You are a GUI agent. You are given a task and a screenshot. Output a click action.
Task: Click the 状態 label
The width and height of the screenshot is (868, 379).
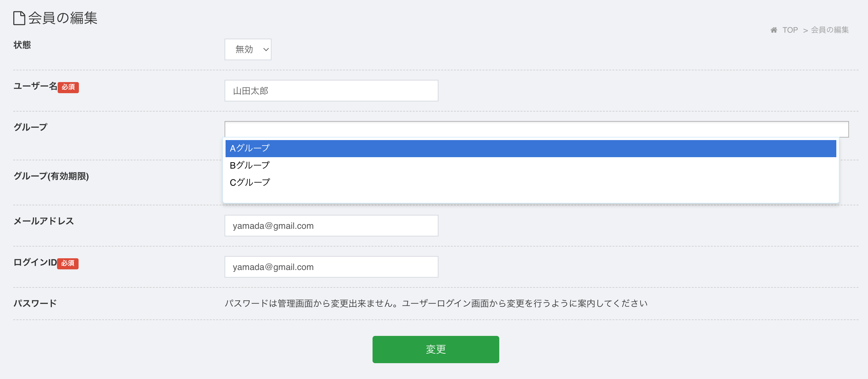click(x=22, y=45)
